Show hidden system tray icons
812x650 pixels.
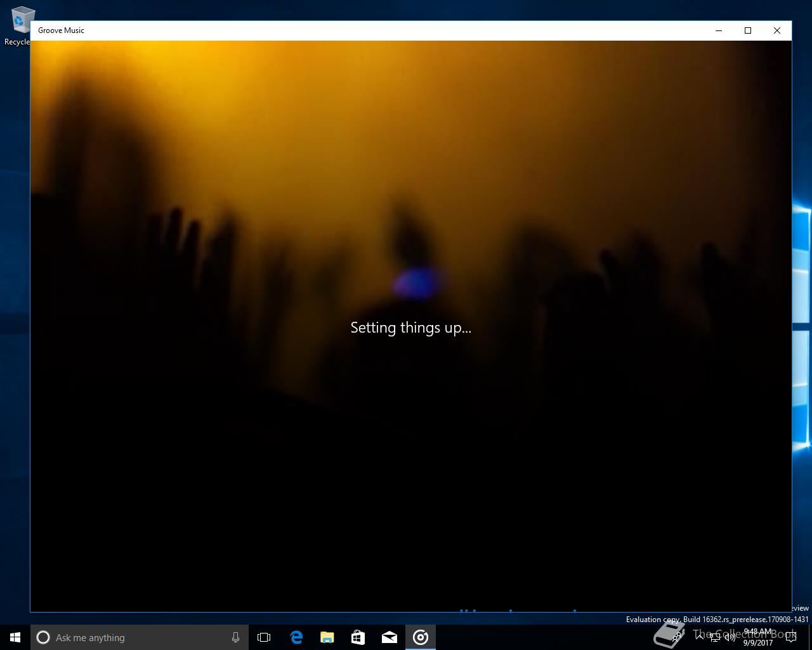point(700,637)
